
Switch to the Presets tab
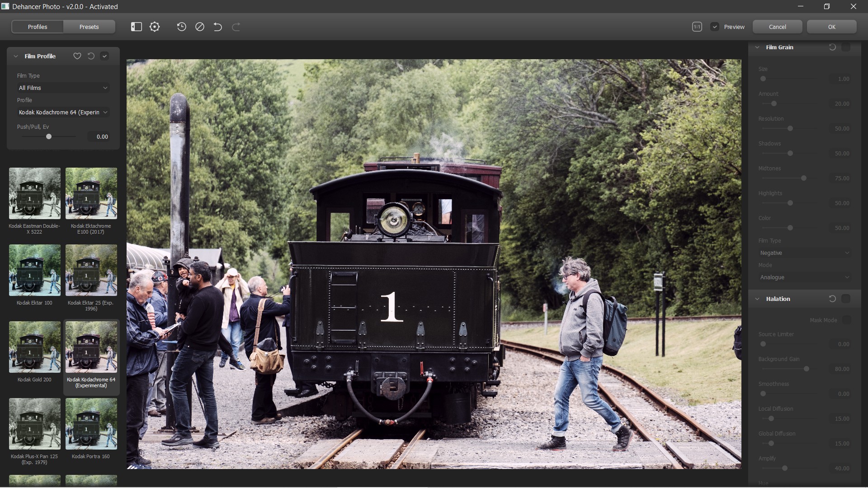tap(89, 27)
